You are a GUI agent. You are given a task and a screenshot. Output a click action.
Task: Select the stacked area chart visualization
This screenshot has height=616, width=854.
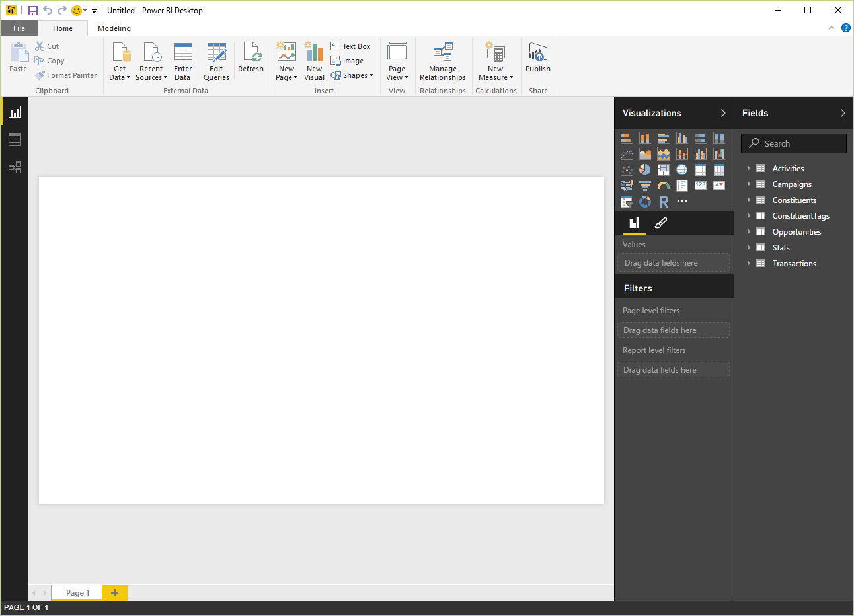664,154
